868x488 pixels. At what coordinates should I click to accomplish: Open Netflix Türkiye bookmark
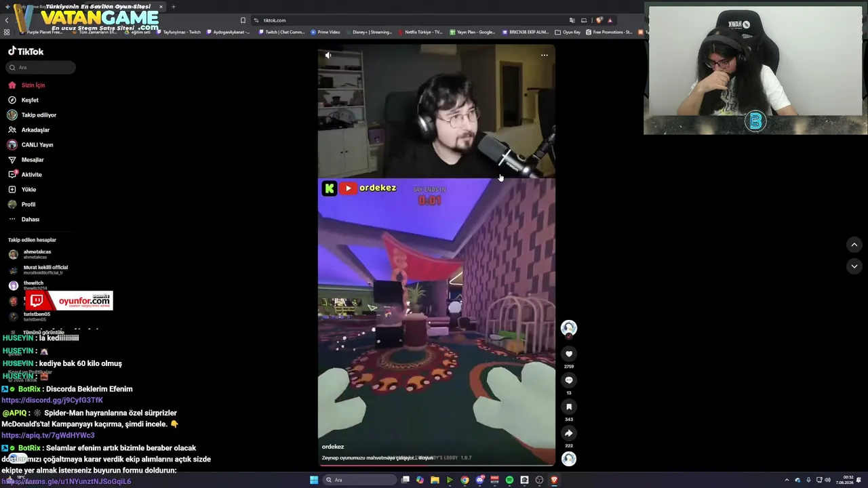pos(420,32)
